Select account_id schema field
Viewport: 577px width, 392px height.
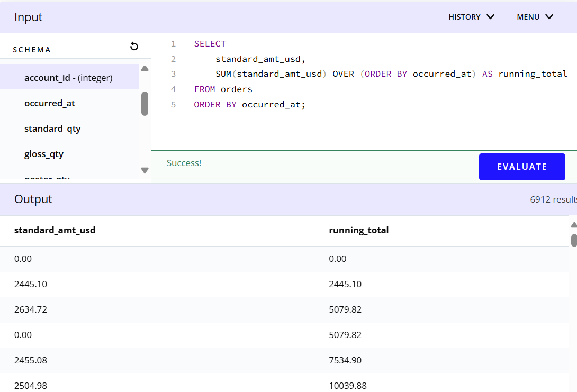[69, 78]
